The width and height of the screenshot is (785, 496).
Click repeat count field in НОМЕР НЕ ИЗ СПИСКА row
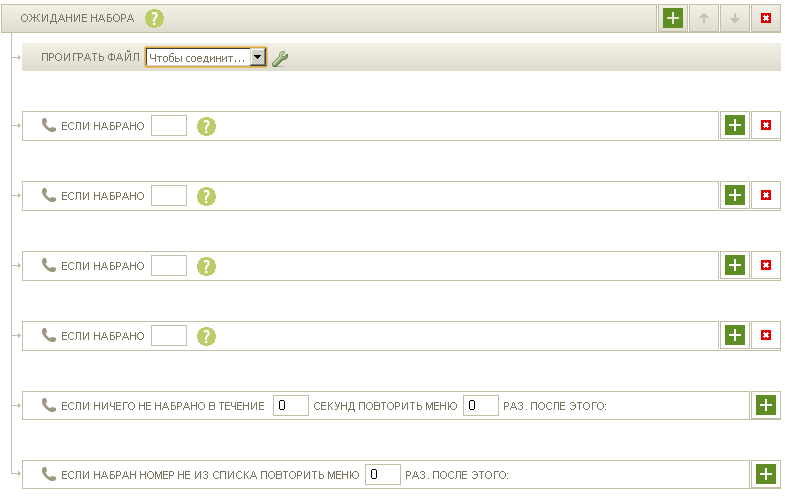(383, 474)
